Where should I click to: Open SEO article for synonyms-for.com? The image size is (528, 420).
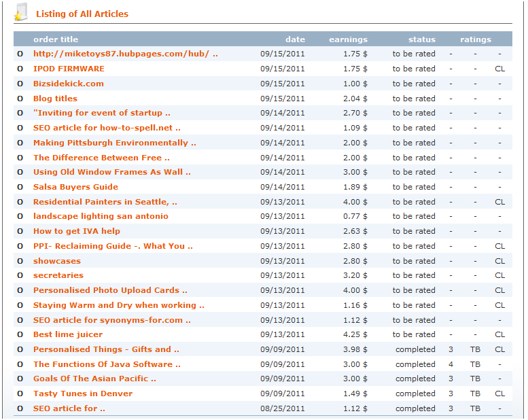point(112,320)
